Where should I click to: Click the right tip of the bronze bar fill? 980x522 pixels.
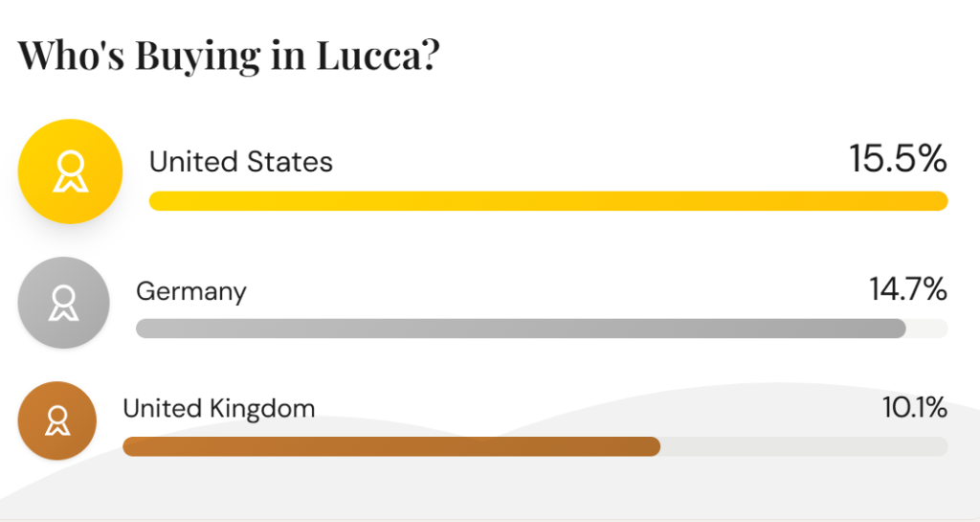(x=655, y=446)
